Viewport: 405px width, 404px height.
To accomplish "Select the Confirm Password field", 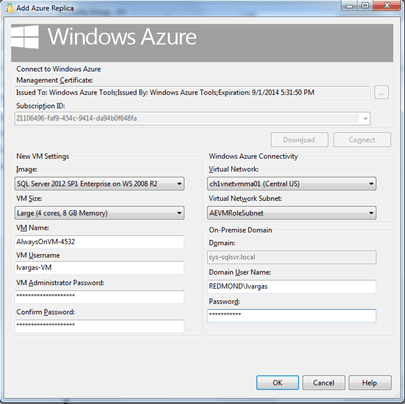I will [99, 326].
